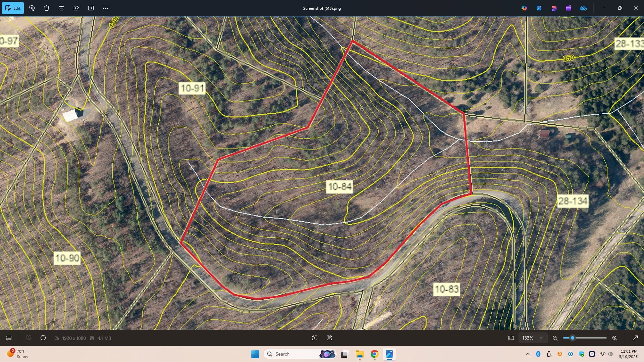Toggle favorite with the heart icon
The image size is (644, 362).
tap(29, 338)
